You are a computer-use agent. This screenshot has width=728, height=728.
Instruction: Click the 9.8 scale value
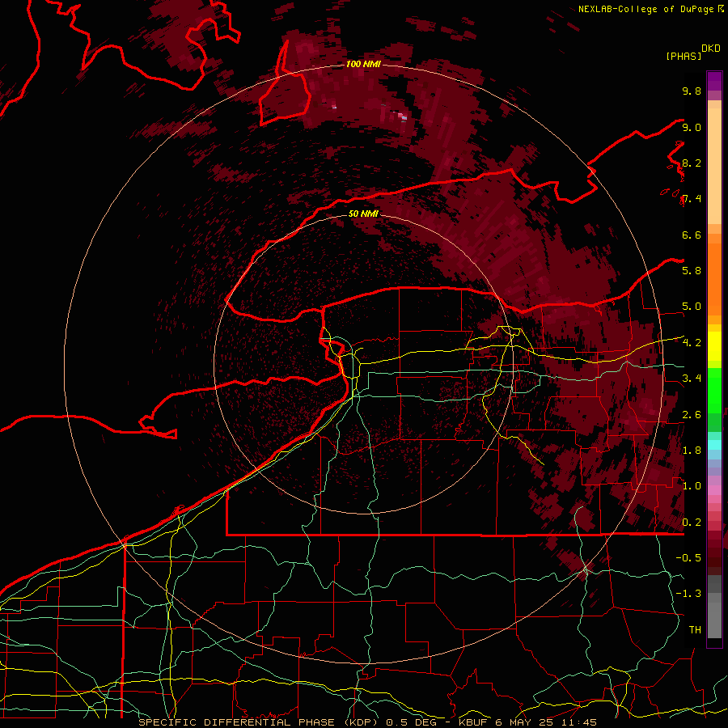(x=692, y=91)
